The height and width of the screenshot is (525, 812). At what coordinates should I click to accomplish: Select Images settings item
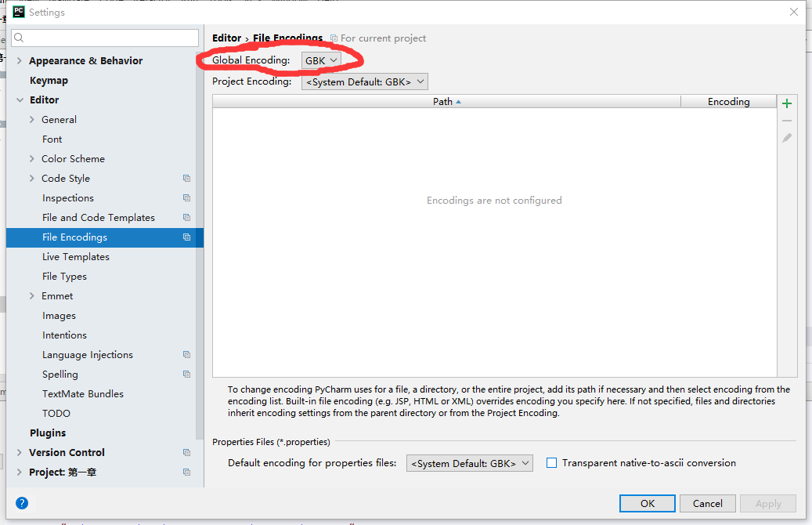point(59,316)
